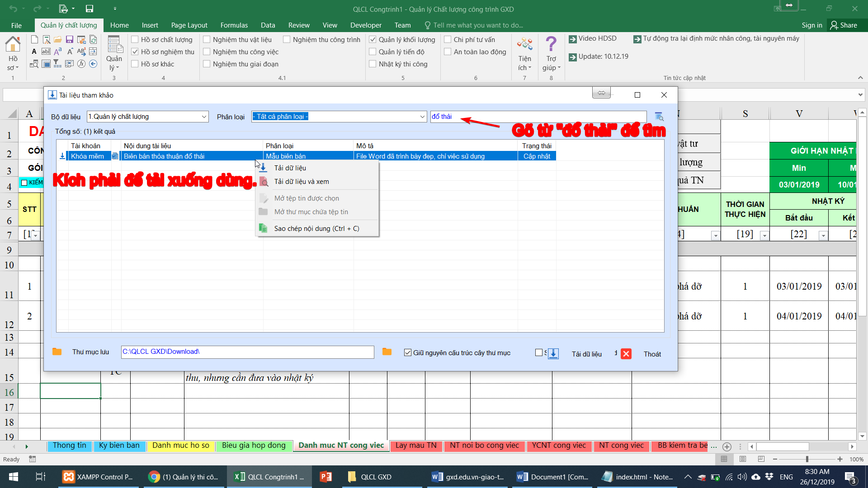Screen dimensions: 868x488
Task: Click the Tải dữ liệu button at bottom
Action: 586,354
